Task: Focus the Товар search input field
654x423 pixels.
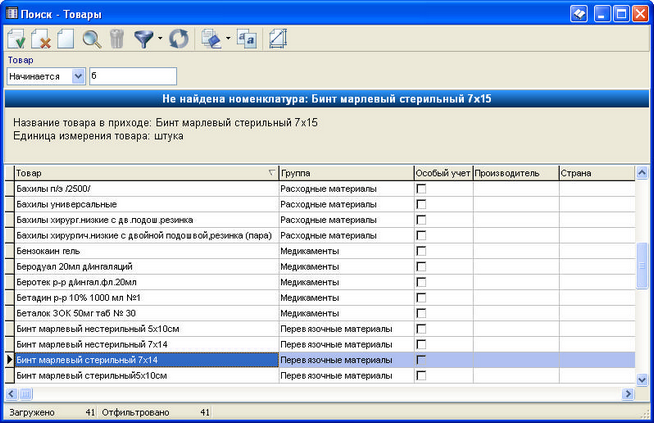Action: coord(133,76)
